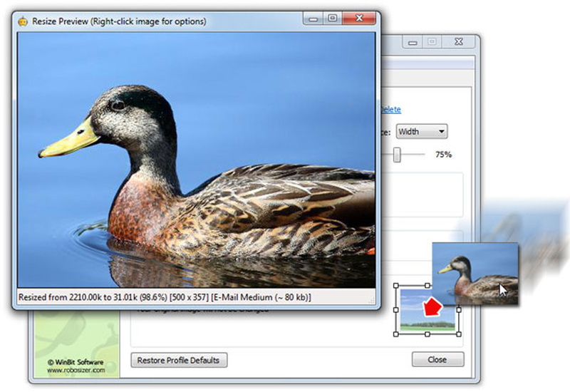Viewport: 570px width, 392px height.
Task: Click the resized status text in Resize Preview
Action: tap(165, 297)
